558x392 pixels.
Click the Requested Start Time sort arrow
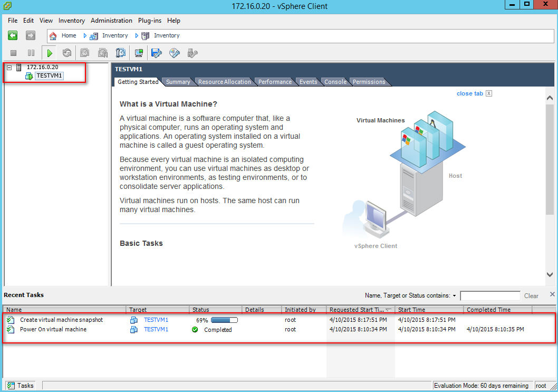(x=388, y=310)
